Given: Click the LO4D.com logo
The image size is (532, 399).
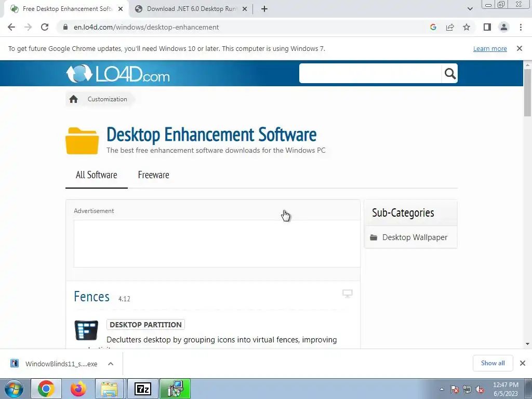Looking at the screenshot, I should pos(118,73).
